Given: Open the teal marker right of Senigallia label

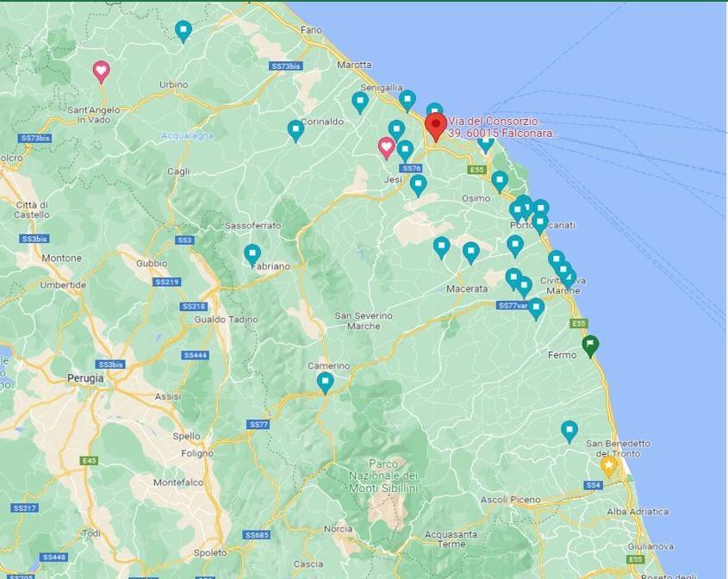Looking at the screenshot, I should 408,100.
